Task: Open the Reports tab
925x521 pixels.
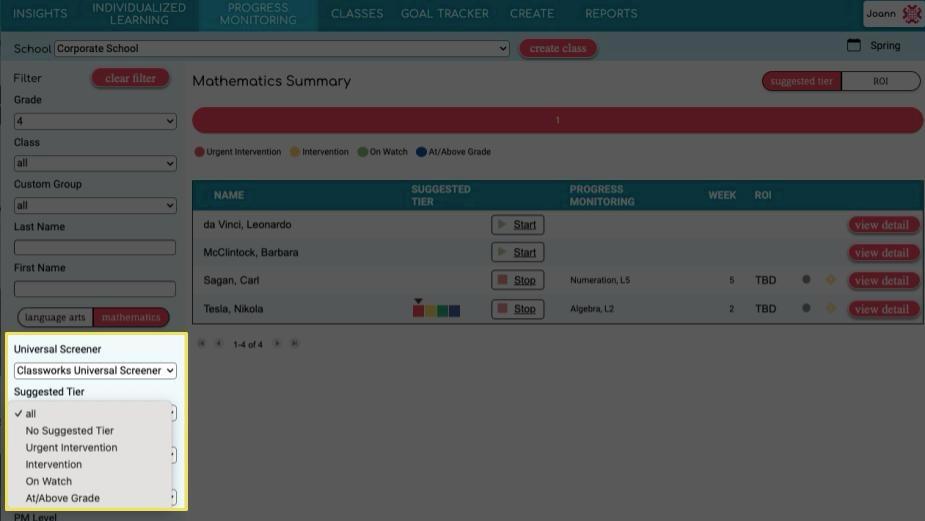Action: (x=611, y=14)
